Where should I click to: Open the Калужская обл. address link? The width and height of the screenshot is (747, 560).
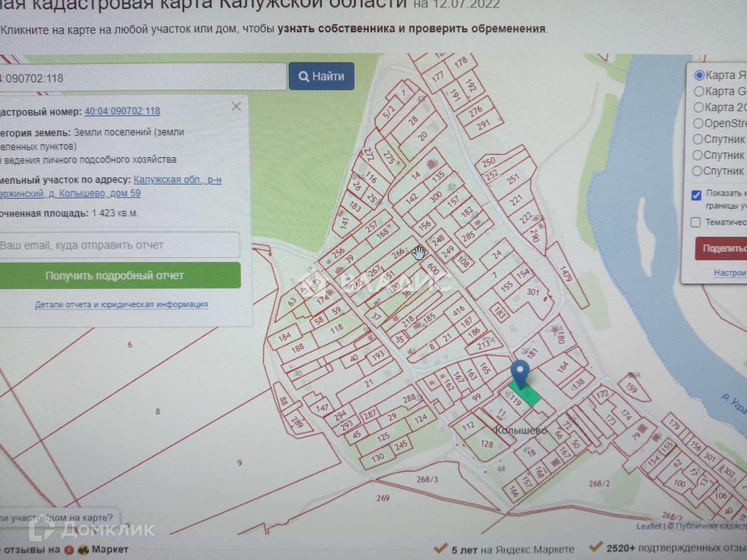pyautogui.click(x=177, y=180)
